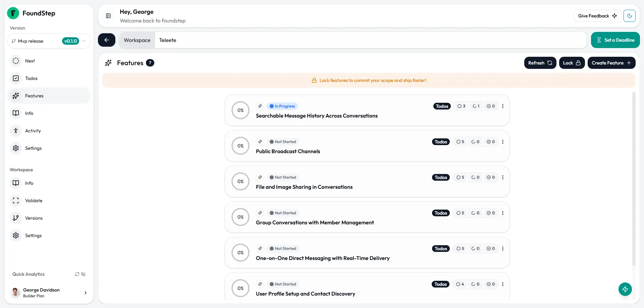
Task: Click the Teleete workspace name field
Action: 371,40
